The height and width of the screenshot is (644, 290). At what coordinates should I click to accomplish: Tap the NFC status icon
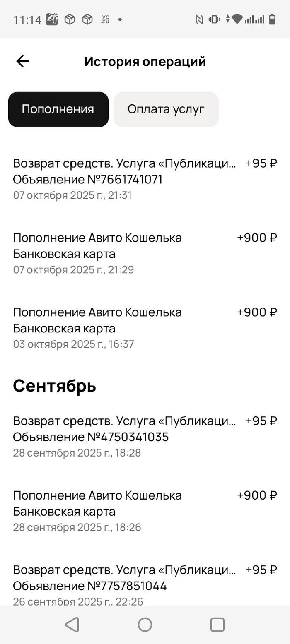point(199,19)
